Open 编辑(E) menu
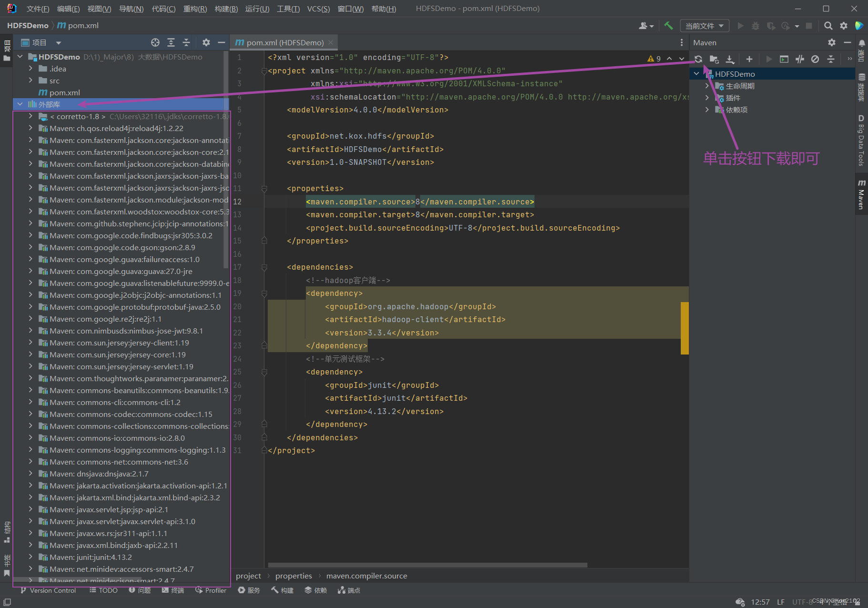The width and height of the screenshot is (868, 608). (68, 9)
